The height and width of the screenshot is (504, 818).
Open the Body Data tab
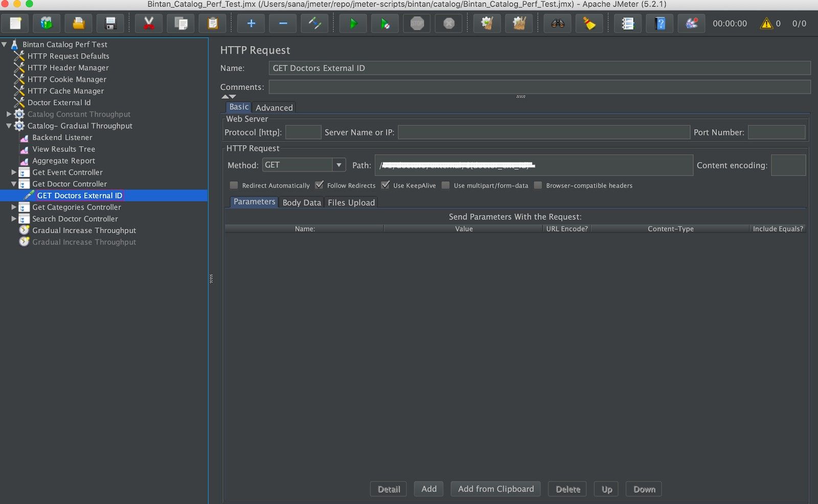pos(302,202)
